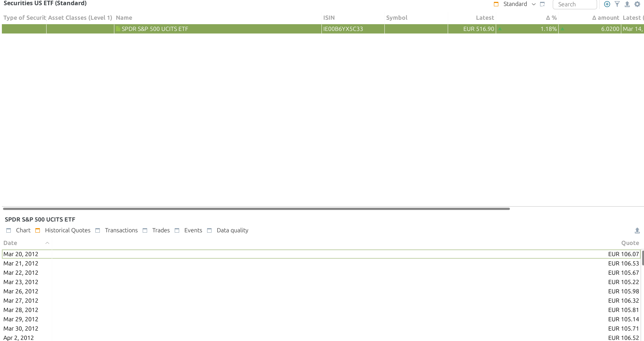
Task: Click the quotes list vertical scrollbar thumb
Action: (643, 258)
